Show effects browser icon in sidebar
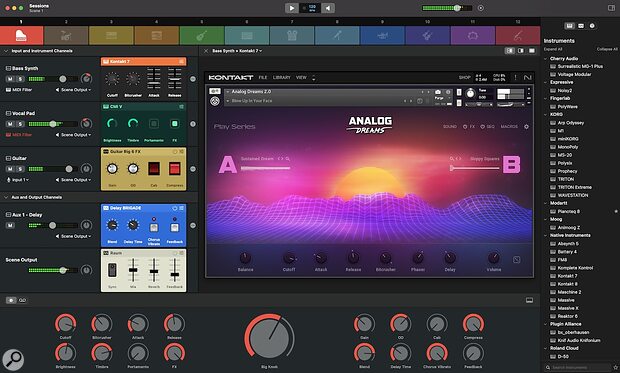Screen dimensions: 620x373 pos(581,26)
